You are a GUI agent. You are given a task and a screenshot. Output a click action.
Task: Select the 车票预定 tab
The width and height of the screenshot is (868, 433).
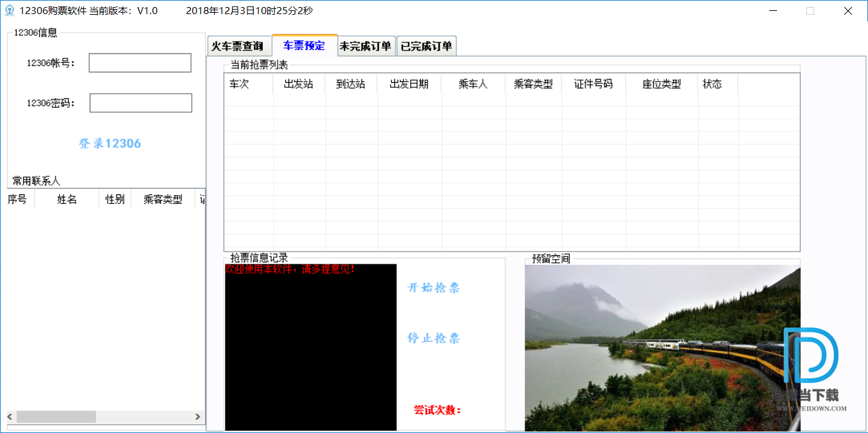[x=305, y=46]
